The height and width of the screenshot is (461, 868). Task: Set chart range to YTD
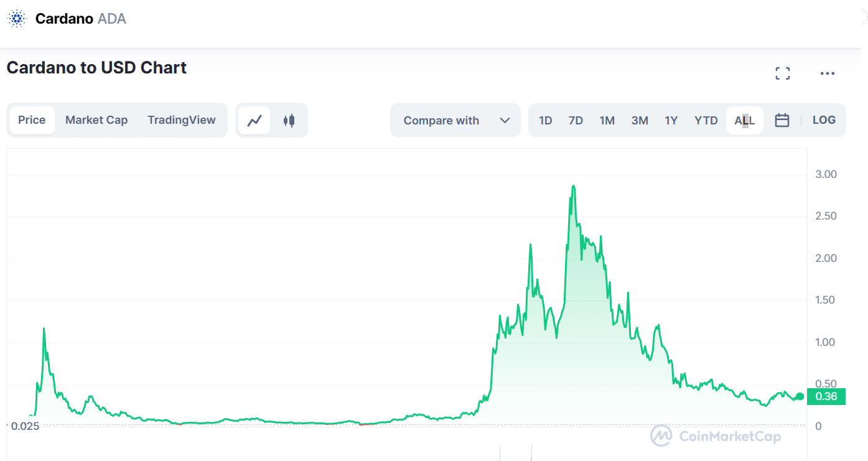pyautogui.click(x=706, y=120)
